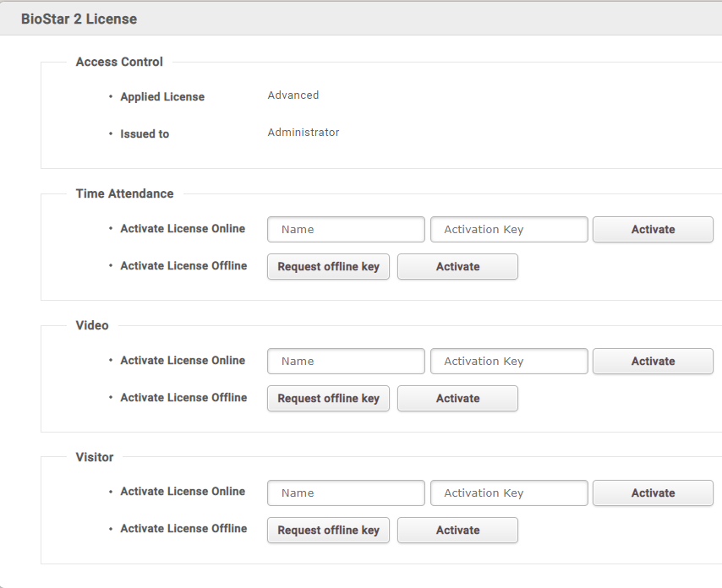This screenshot has height=588, width=722.
Task: Click the 'Access Control' section title
Action: click(119, 62)
